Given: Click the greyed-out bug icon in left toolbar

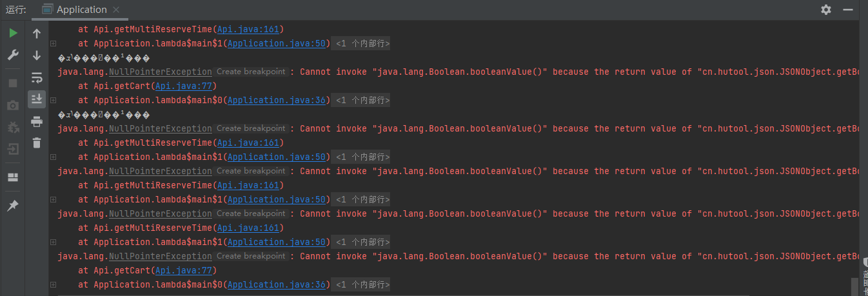Looking at the screenshot, I should point(13,128).
